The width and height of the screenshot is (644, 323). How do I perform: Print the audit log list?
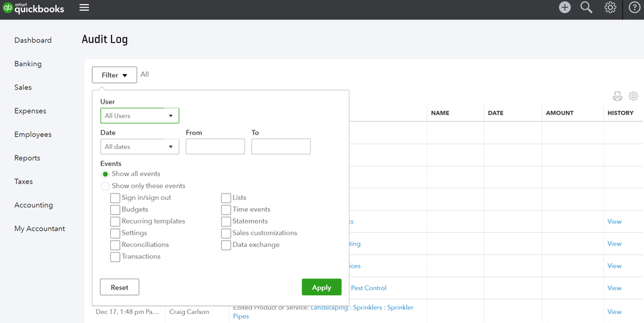[617, 96]
